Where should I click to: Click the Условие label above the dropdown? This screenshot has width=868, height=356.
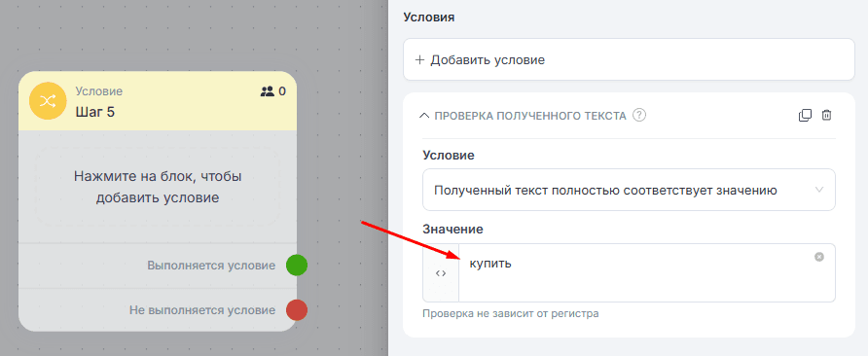point(449,156)
